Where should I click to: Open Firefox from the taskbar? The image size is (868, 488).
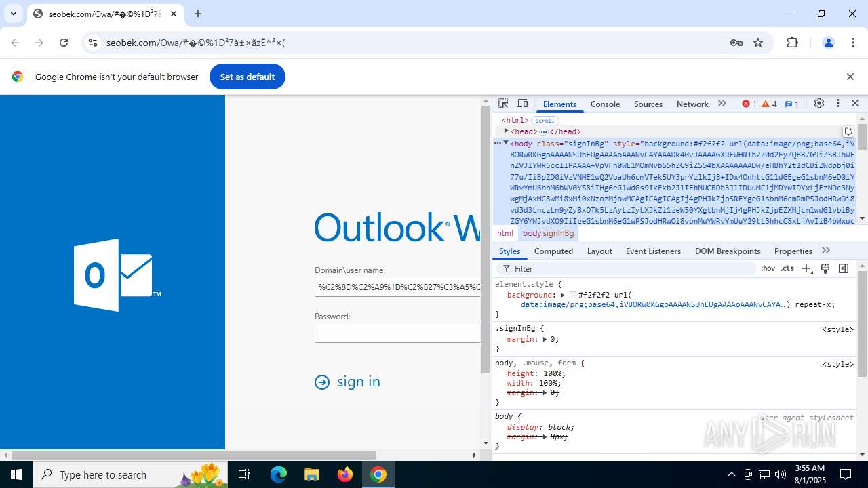(x=345, y=474)
